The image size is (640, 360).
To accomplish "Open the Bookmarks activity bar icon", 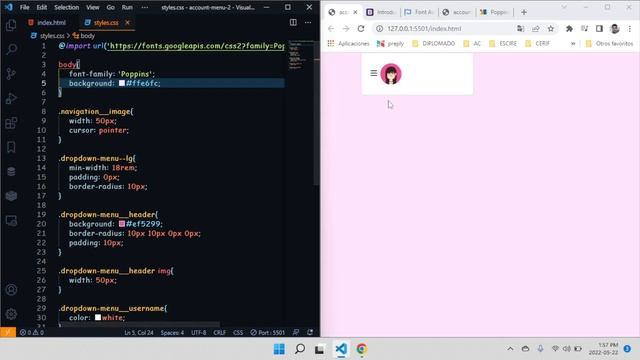I will click(11, 147).
